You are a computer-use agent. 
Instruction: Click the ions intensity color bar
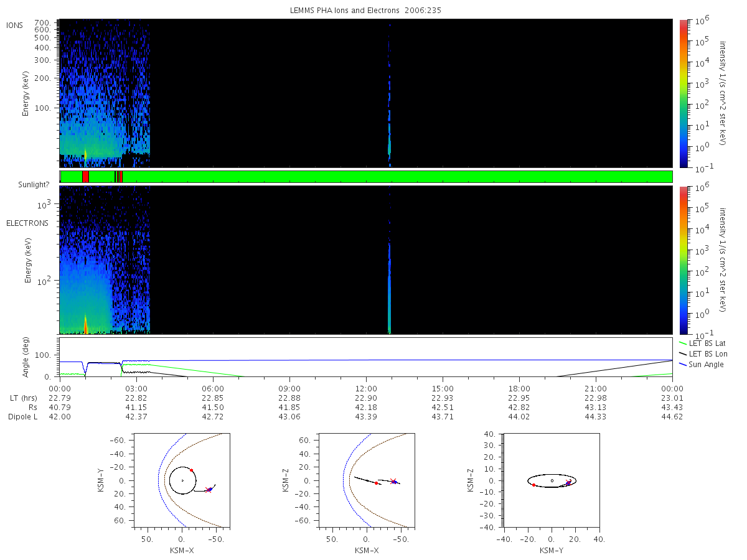(683, 93)
